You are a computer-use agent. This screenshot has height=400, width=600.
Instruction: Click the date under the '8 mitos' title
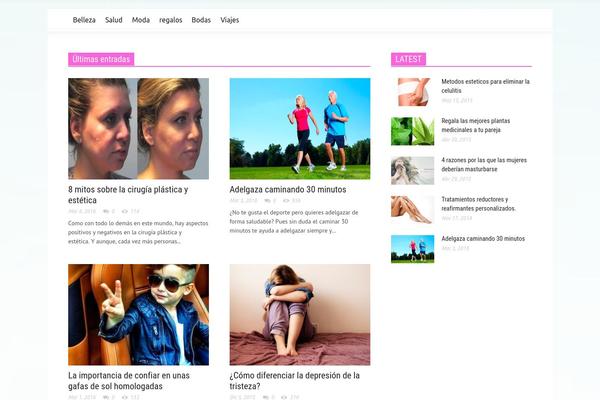pos(82,211)
